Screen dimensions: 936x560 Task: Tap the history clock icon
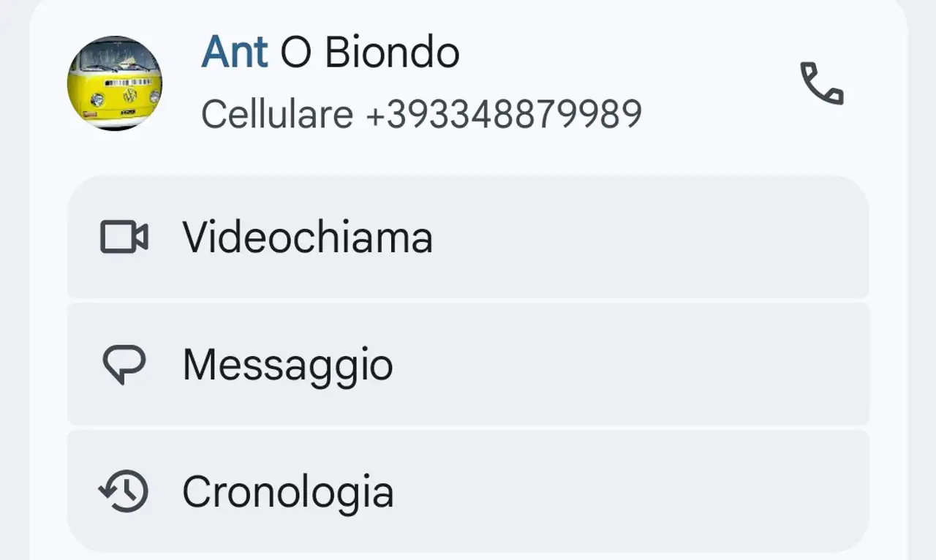tap(124, 491)
